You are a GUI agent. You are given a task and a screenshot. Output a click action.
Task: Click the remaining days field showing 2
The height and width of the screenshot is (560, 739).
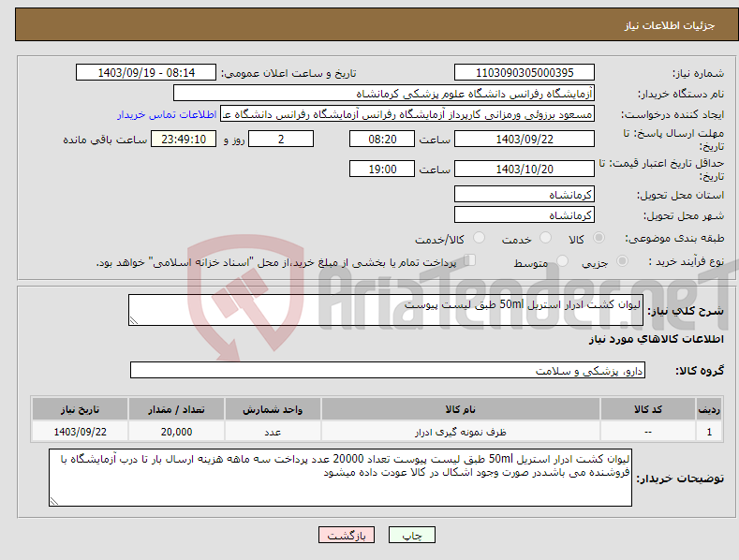(281, 139)
